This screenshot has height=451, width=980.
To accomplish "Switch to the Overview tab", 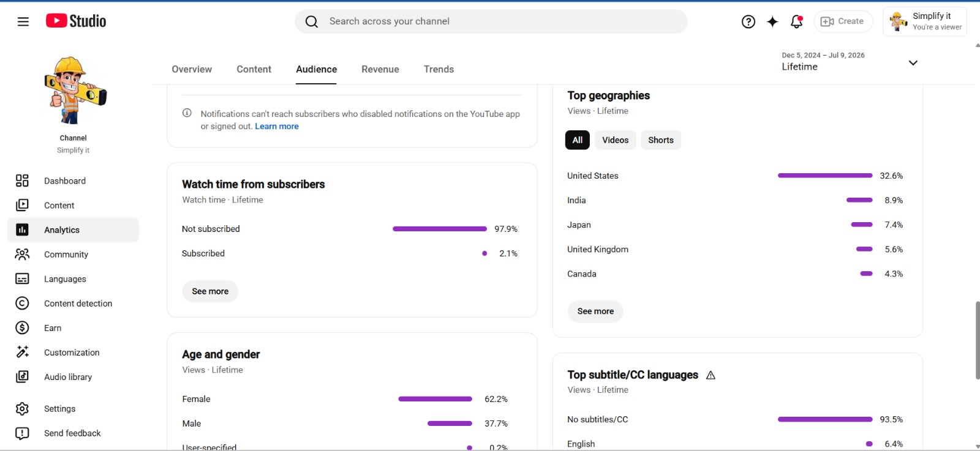I will pyautogui.click(x=192, y=69).
